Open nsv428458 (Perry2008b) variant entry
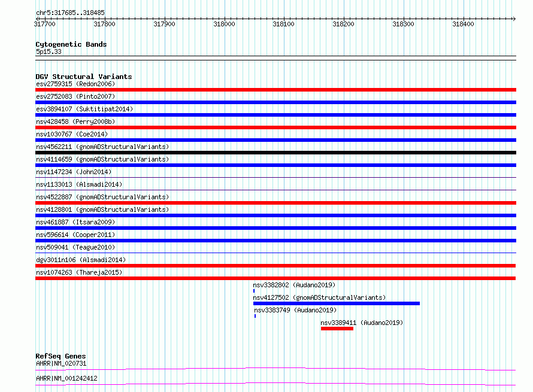The image size is (533, 392). [75, 121]
